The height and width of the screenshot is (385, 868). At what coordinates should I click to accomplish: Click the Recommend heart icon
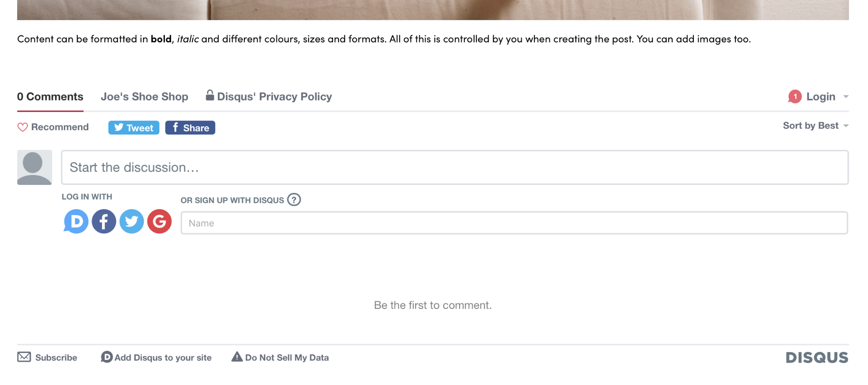[23, 127]
